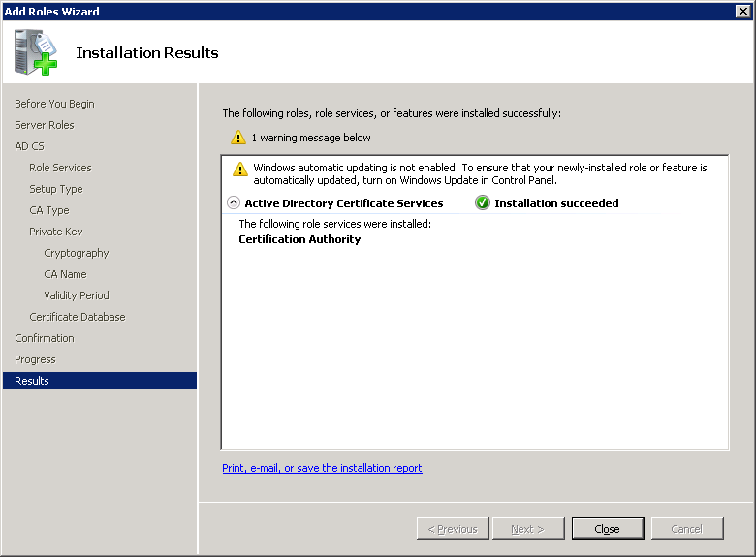Select the Private Key step
The width and height of the screenshot is (756, 557).
click(56, 232)
